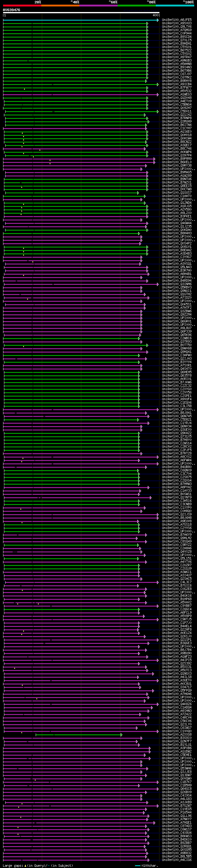197x868 pixels.
Task: Click the label UniRef100_B6T5Z2
Action: 177,50
